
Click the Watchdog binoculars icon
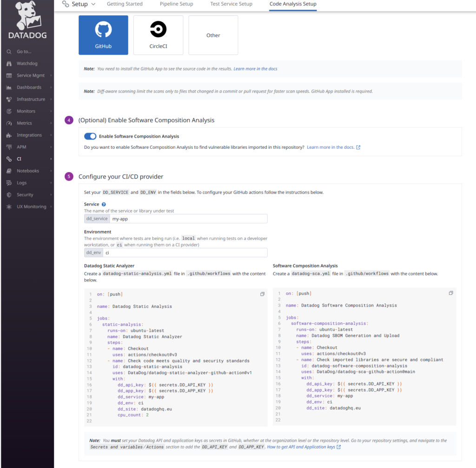point(9,64)
